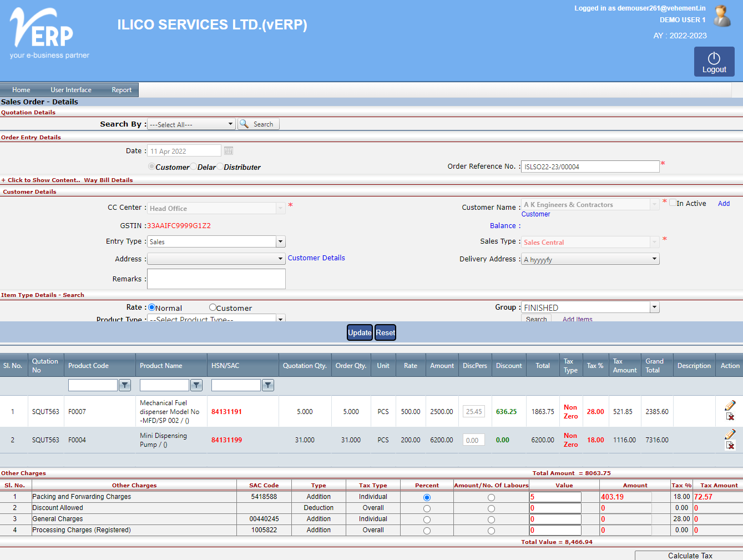Click the Calculate Tax button
This screenshot has width=743, height=560.
[690, 556]
